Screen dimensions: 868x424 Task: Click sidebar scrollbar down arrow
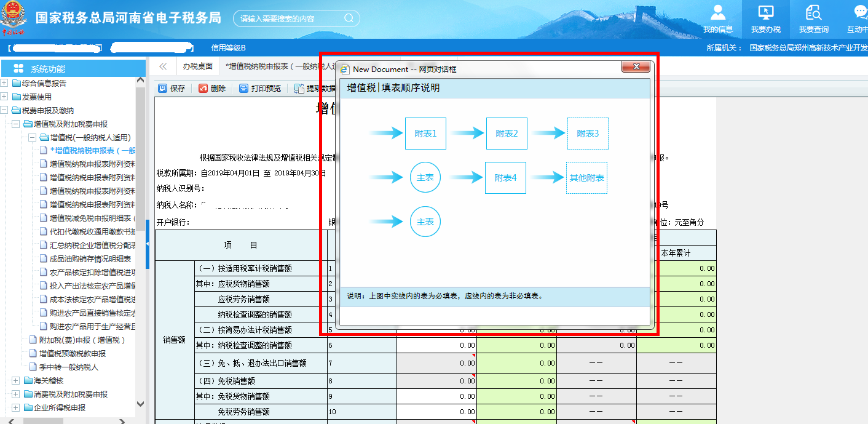point(140,404)
